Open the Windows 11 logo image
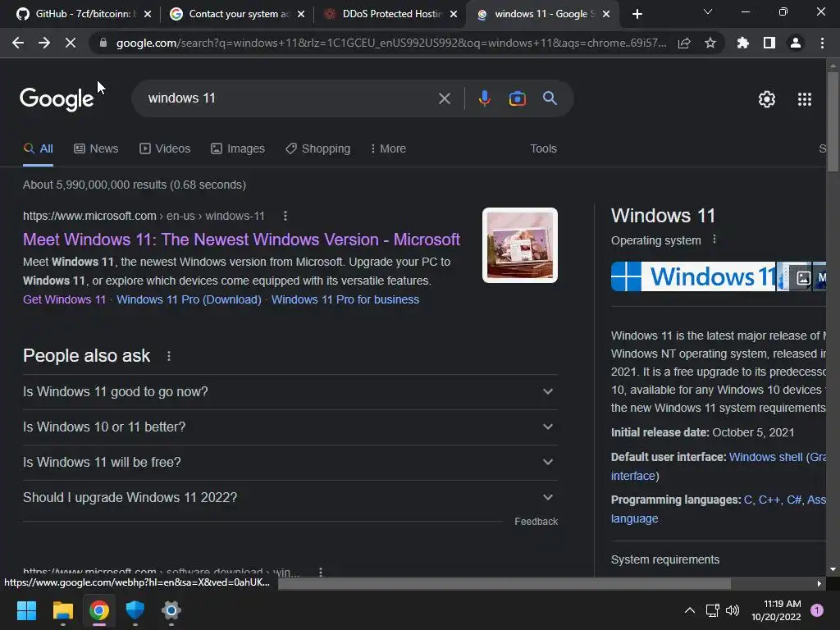 pyautogui.click(x=694, y=276)
